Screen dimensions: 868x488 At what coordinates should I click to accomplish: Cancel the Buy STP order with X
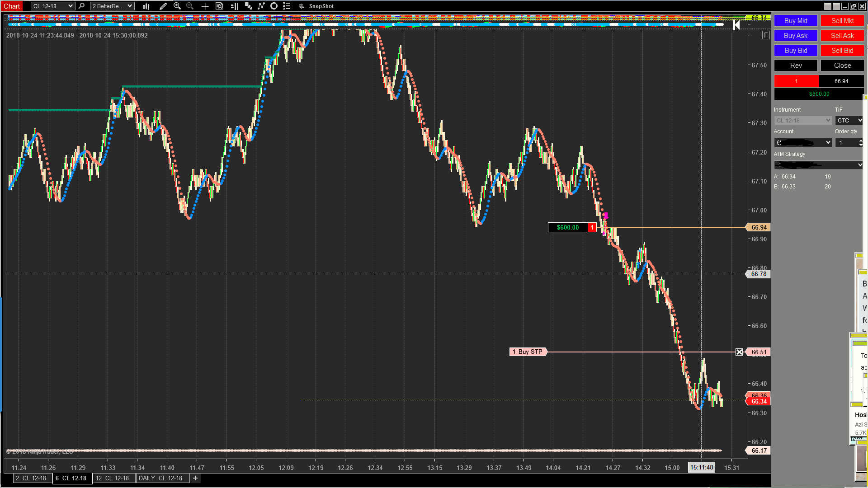pos(739,352)
